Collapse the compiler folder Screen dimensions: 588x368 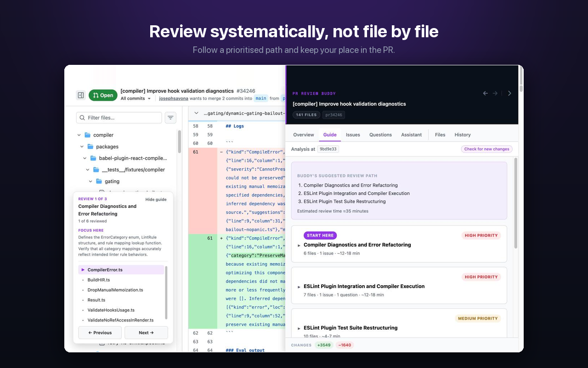coord(79,135)
